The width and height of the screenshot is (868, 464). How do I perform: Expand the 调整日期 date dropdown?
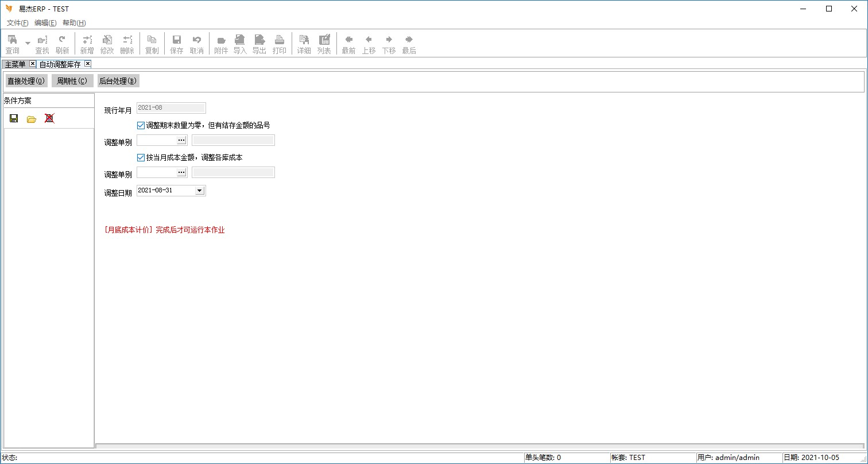pyautogui.click(x=199, y=191)
